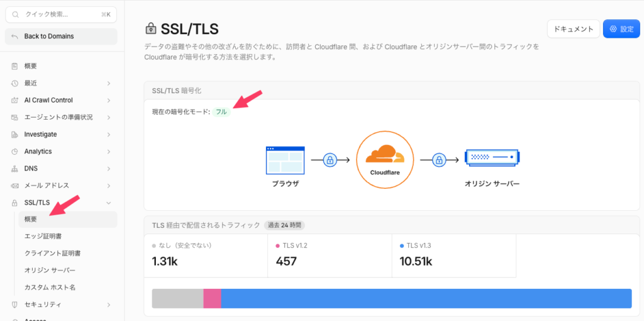
Task: Click the ドキュメント button
Action: [574, 29]
